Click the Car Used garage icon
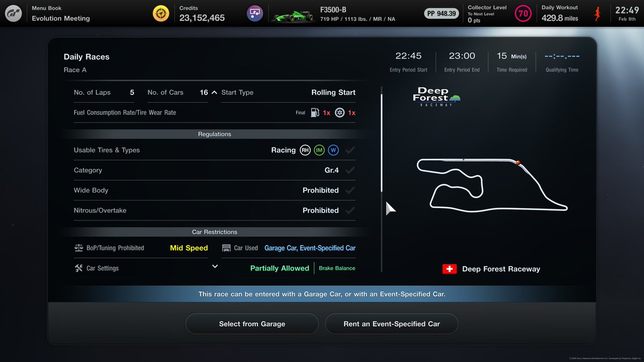Image resolution: width=644 pixels, height=362 pixels. pos(226,248)
